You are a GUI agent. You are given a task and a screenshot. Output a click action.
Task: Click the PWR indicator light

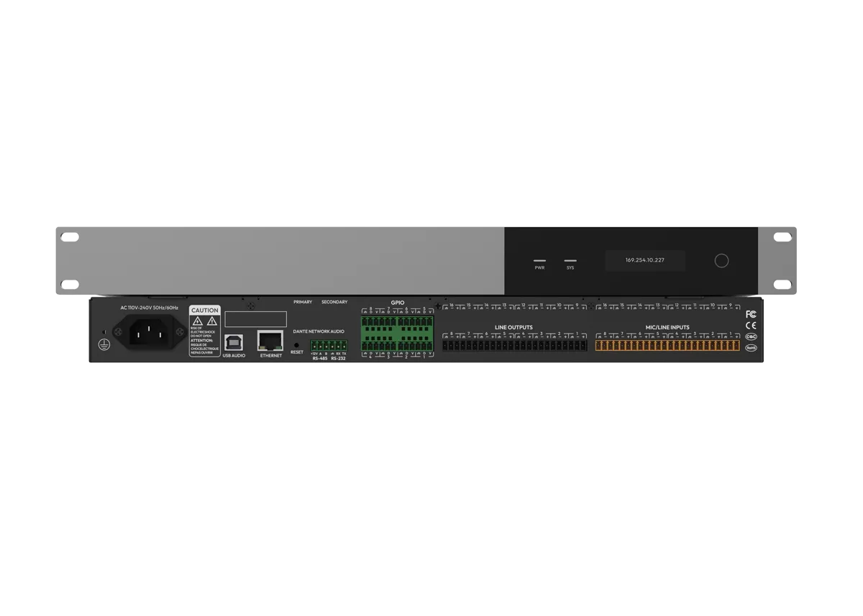pos(539,261)
